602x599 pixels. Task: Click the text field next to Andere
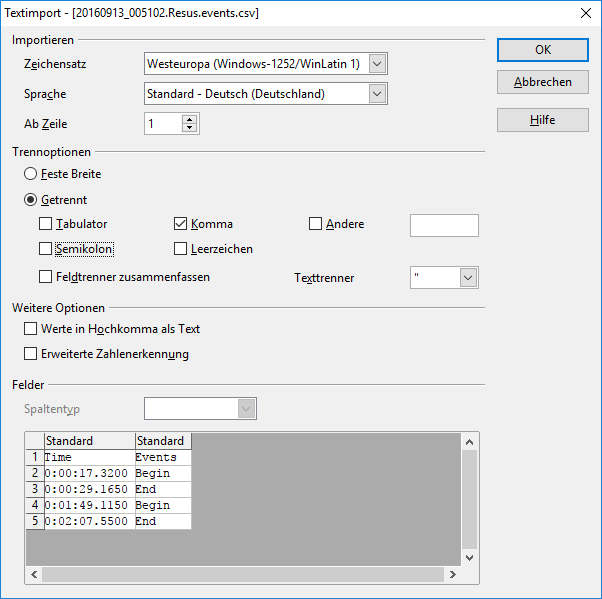tap(444, 225)
